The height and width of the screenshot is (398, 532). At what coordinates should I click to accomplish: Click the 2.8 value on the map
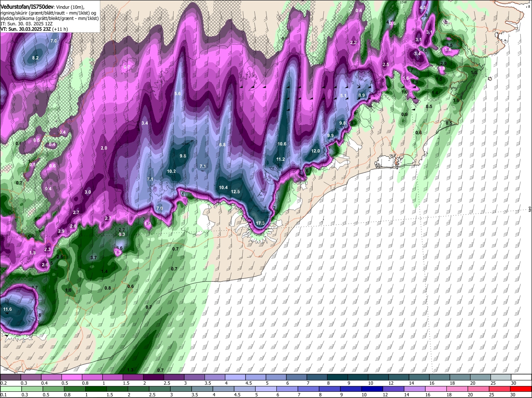pyautogui.click(x=73, y=226)
